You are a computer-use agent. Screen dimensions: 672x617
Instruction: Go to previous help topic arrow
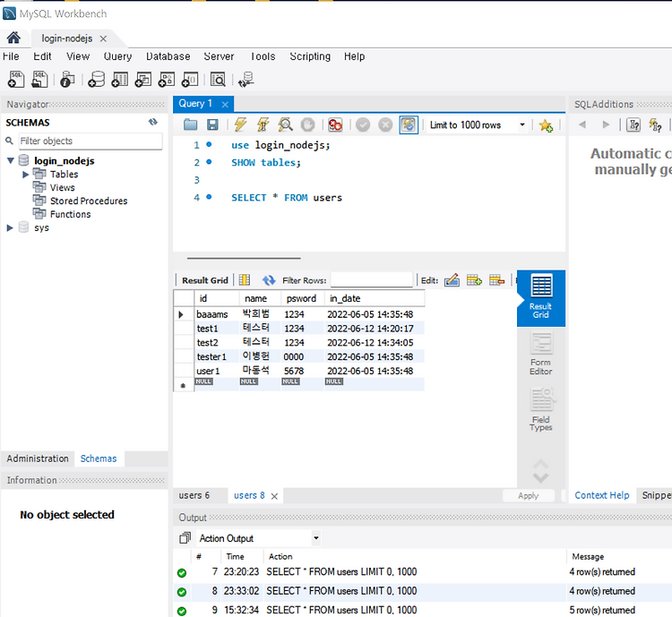[582, 124]
